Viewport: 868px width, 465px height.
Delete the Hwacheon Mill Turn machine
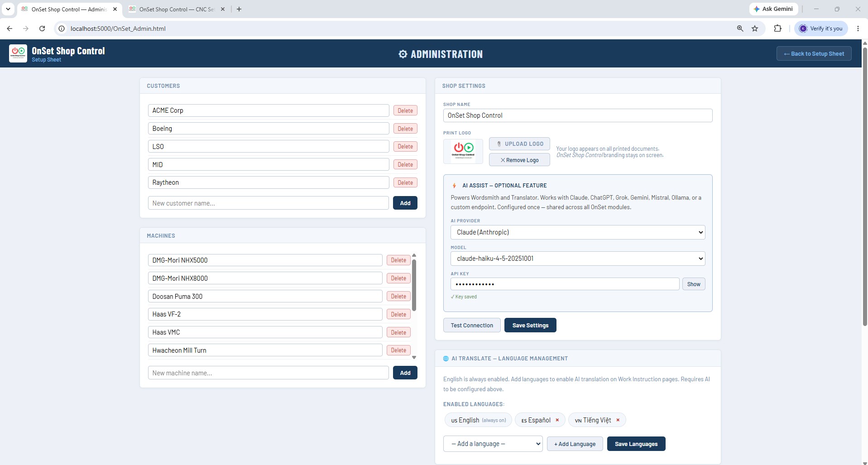coord(398,350)
